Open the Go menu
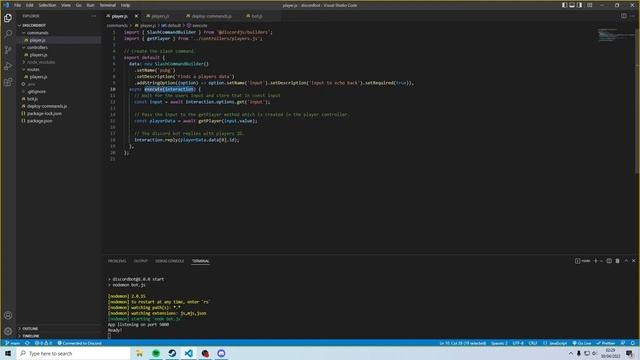640x360 pixels. 78,5
